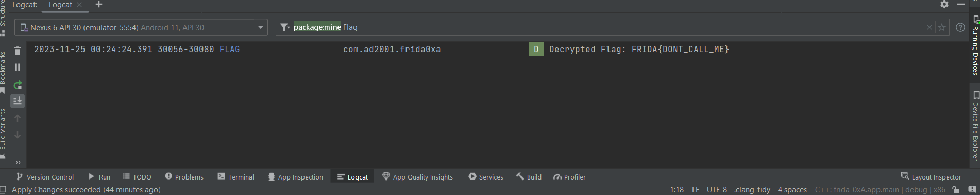Go to previous occurrence up arrow

point(18,118)
